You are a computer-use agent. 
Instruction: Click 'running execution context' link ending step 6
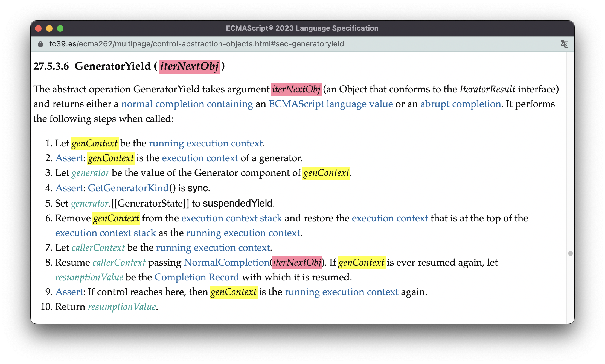[243, 233]
